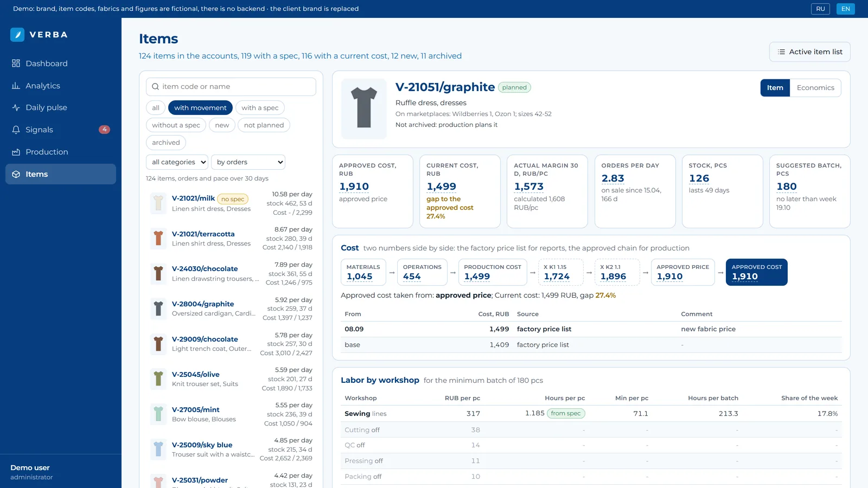The height and width of the screenshot is (488, 868).
Task: Toggle the 'not planned' filter chip
Action: 264,125
